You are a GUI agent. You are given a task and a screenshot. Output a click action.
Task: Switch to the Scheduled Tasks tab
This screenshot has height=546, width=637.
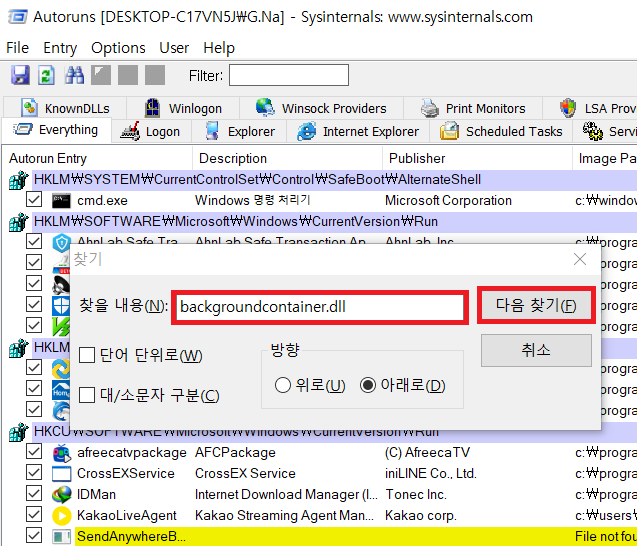point(501,132)
